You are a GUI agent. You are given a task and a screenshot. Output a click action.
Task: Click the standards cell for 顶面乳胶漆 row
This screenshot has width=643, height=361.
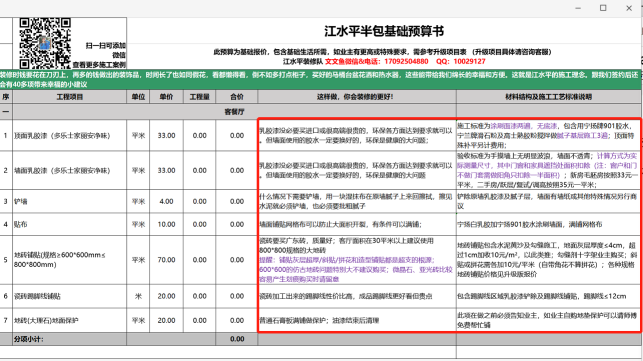pyautogui.click(x=549, y=135)
